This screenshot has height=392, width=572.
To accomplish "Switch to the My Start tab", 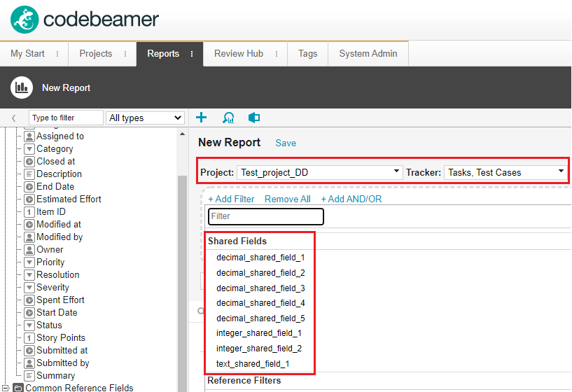I will pos(27,54).
